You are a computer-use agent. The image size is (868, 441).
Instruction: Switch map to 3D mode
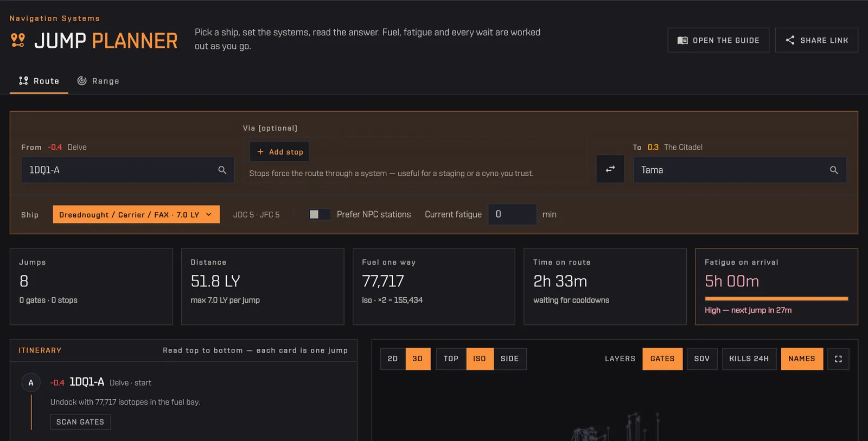(418, 359)
